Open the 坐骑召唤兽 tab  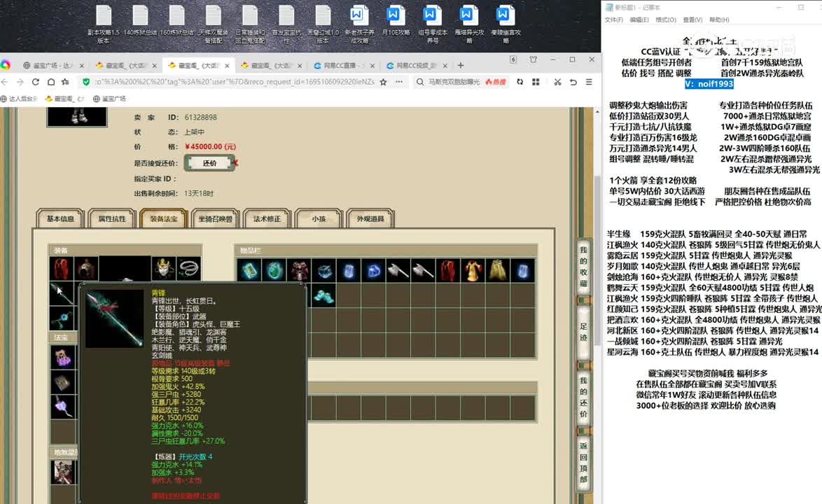[x=216, y=219]
